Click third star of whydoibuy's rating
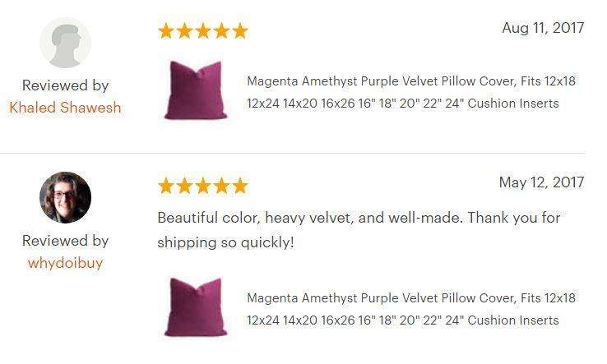This screenshot has width=607, height=364. point(203,186)
